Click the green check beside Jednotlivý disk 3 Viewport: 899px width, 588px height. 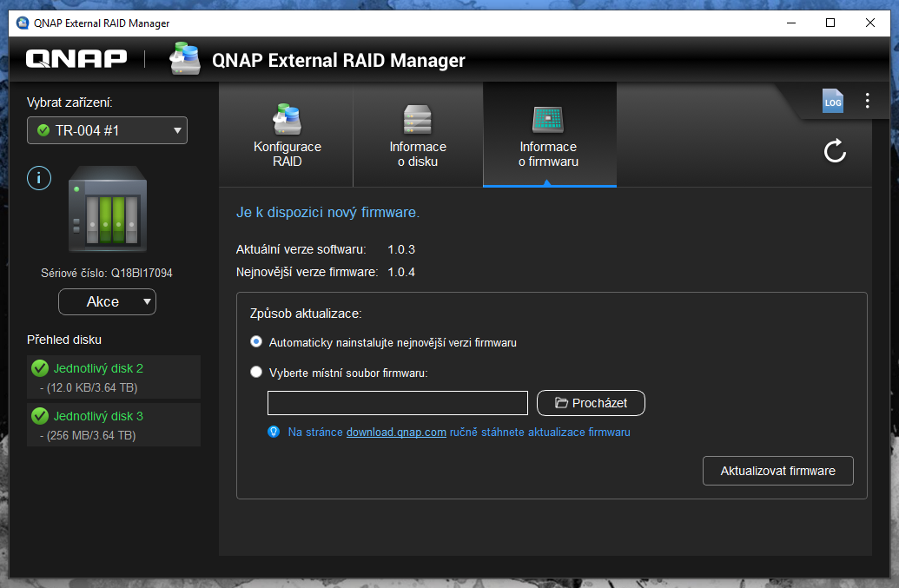pos(40,415)
